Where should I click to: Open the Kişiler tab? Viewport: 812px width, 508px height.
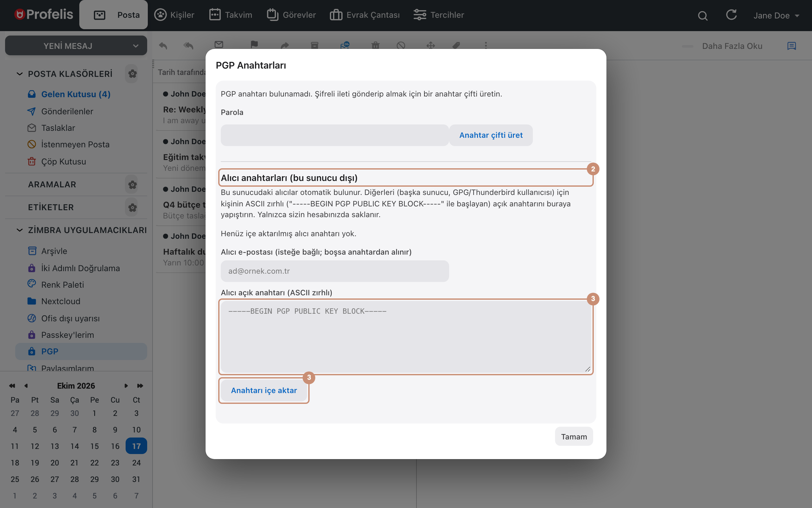click(x=174, y=15)
